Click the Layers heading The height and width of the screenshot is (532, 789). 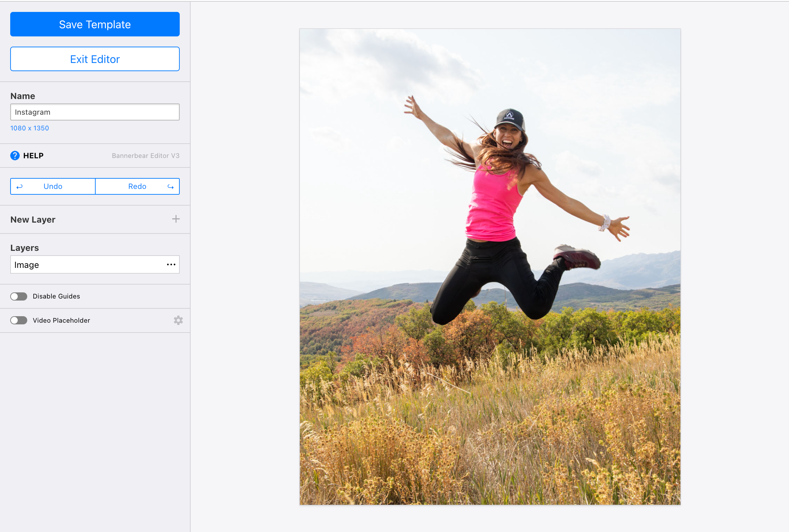pos(25,248)
